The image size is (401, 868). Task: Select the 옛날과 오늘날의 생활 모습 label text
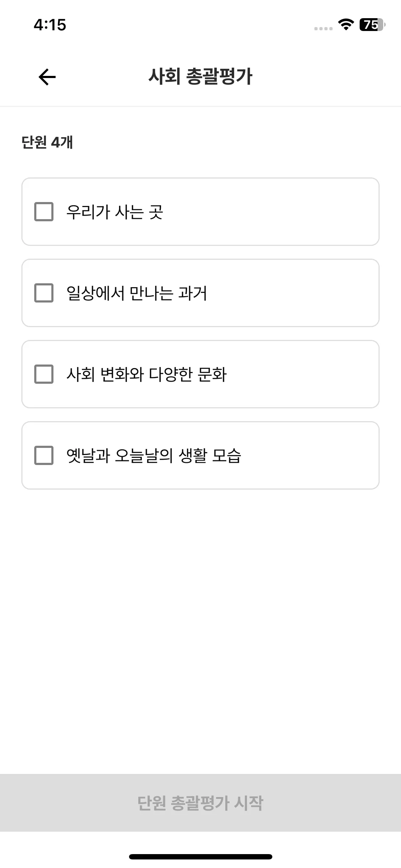(154, 456)
